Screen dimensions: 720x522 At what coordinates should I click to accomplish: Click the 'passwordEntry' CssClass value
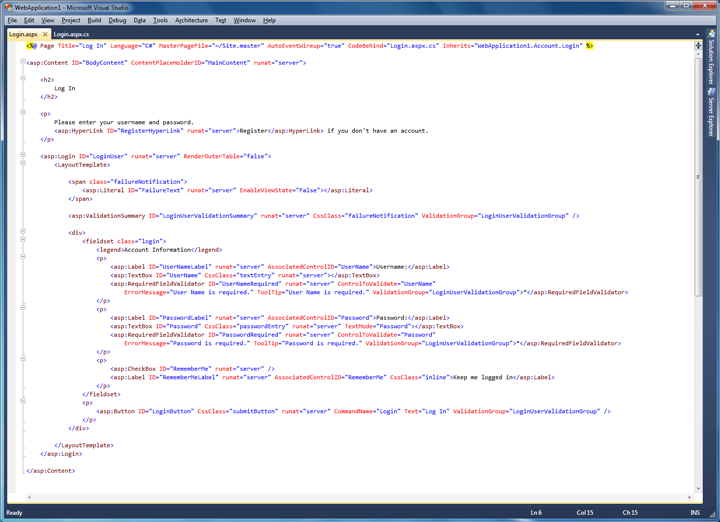[x=264, y=326]
